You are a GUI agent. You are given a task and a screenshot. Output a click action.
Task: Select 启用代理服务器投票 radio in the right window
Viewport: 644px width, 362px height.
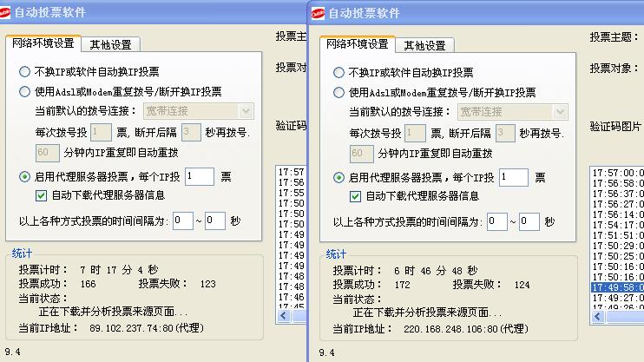click(x=339, y=177)
